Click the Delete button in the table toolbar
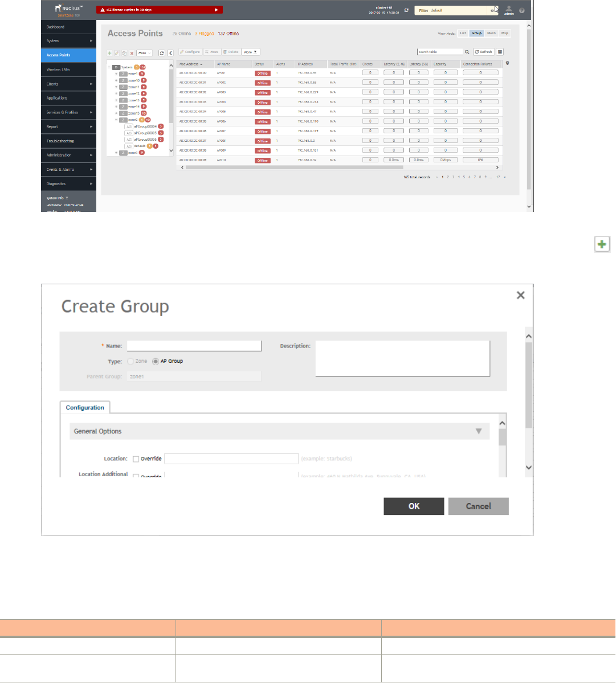This screenshot has height=683, width=616. [231, 52]
